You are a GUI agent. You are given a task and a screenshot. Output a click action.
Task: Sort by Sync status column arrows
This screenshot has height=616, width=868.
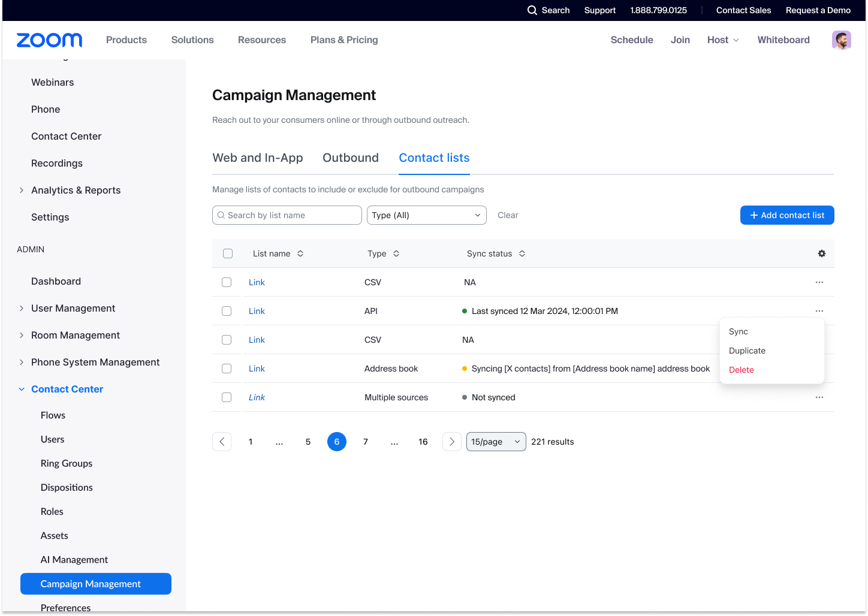point(522,253)
